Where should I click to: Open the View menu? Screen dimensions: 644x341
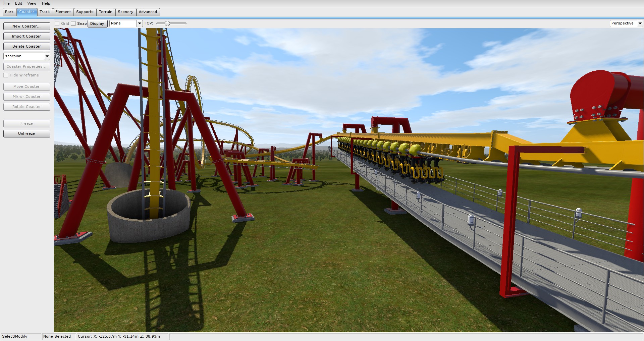coord(32,3)
